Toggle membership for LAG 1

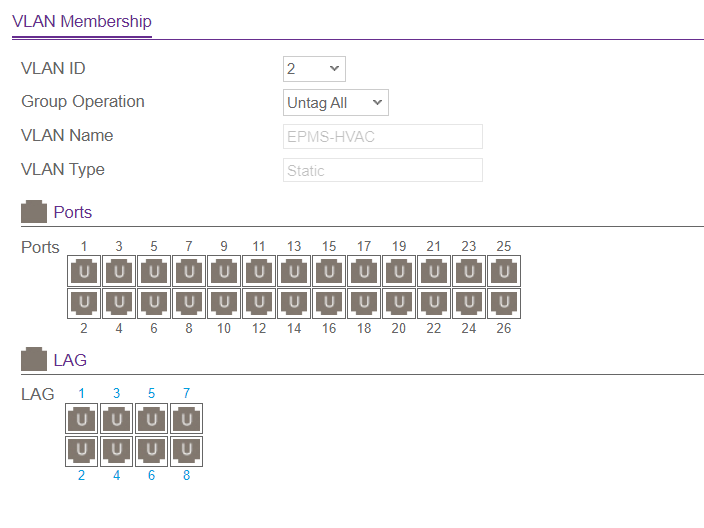[82, 419]
